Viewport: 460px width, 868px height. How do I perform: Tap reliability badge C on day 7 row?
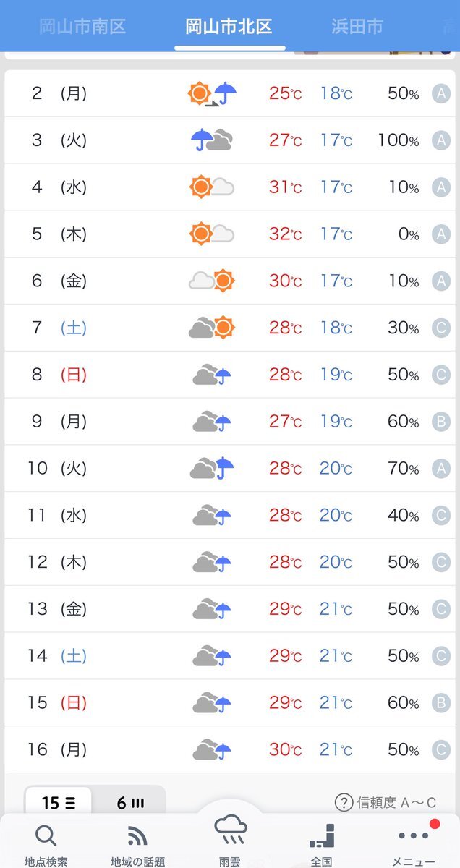coord(441,328)
